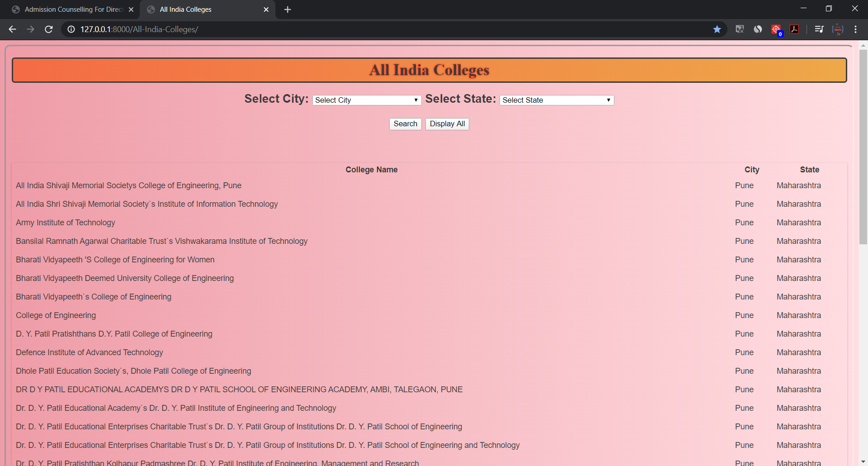Select Defence Institute of Advanced Technology
Viewport: 868px width, 466px height.
(89, 352)
